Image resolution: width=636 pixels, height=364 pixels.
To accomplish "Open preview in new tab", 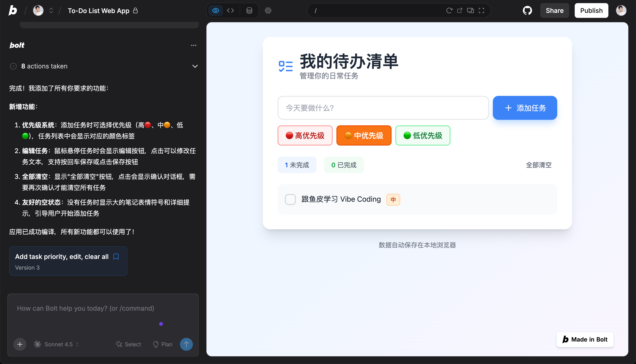I will click(x=460, y=10).
